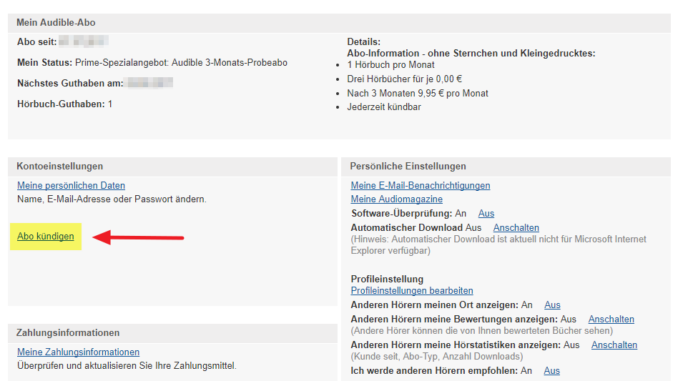678x381 pixels.
Task: Click the Microsoft Internet Explorer Hinweis note
Action: 498,245
